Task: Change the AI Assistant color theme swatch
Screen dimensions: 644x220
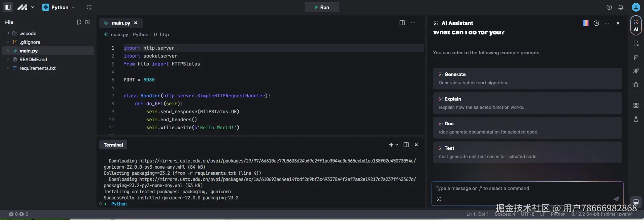Action: 586,23
